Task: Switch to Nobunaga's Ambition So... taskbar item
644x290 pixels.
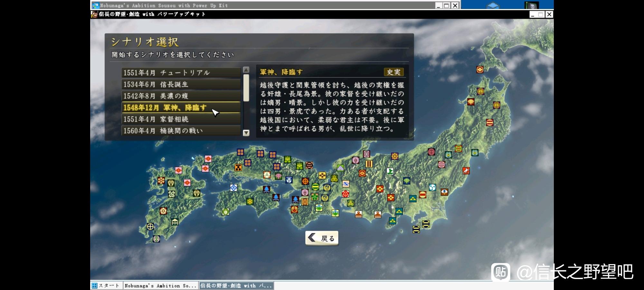Action: 160,285
